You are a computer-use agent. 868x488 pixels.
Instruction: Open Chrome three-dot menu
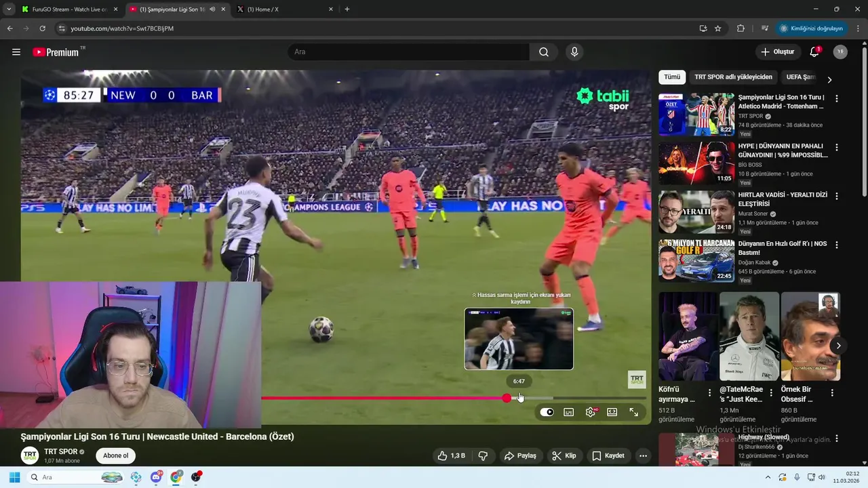click(x=859, y=28)
